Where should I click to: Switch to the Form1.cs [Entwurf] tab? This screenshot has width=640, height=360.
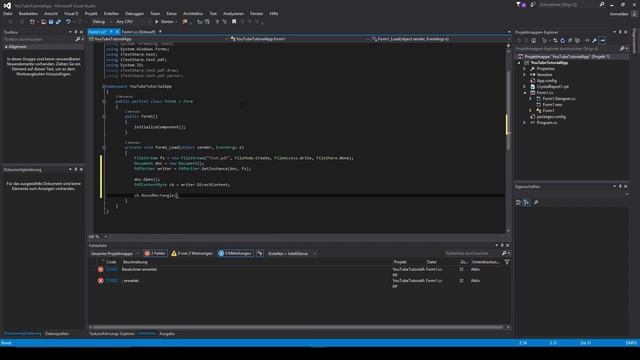pyautogui.click(x=138, y=31)
